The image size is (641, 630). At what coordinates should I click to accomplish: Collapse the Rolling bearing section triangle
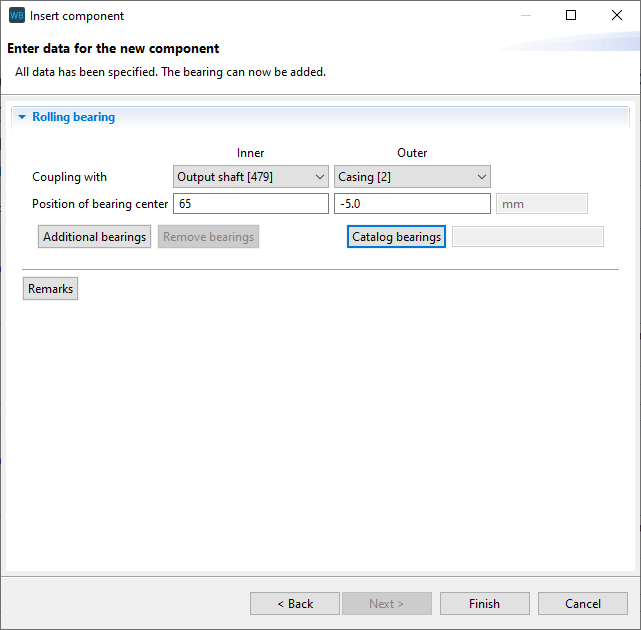pyautogui.click(x=22, y=118)
